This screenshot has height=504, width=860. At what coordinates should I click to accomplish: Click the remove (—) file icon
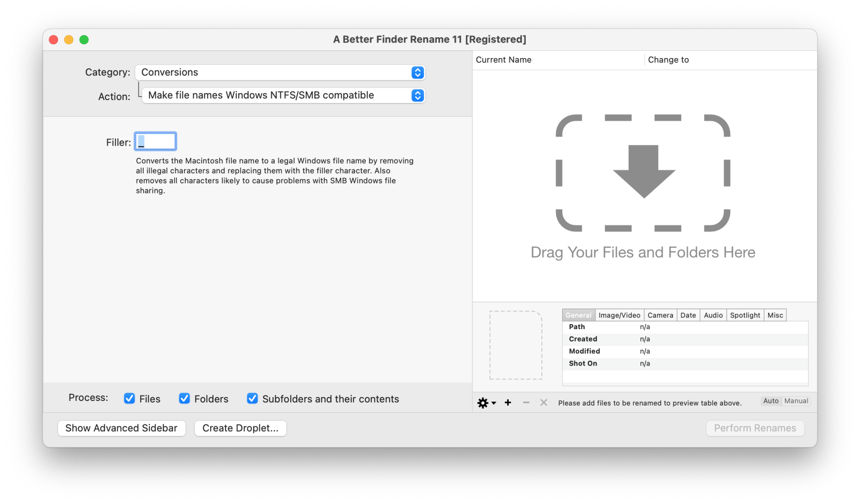point(525,401)
